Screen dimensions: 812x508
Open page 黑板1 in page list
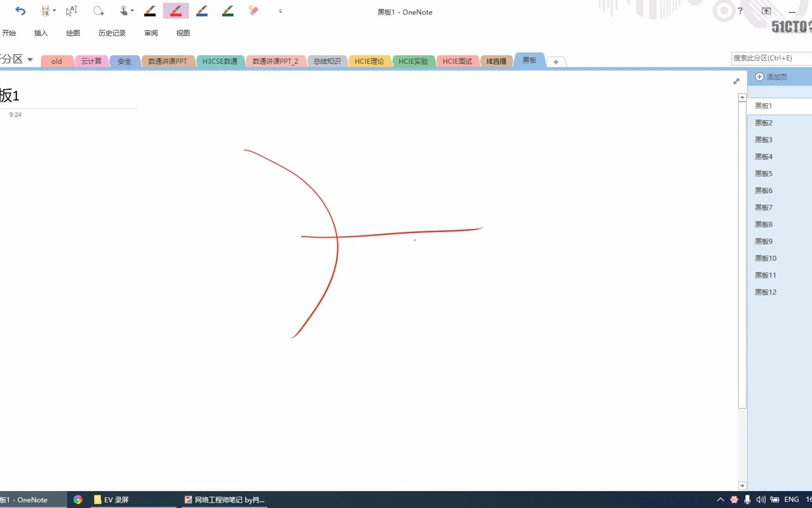(x=780, y=106)
